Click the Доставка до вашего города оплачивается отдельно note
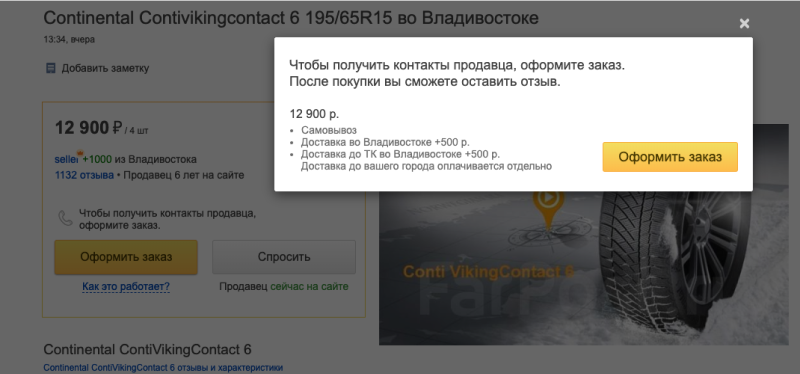The image size is (800, 374). point(426,166)
